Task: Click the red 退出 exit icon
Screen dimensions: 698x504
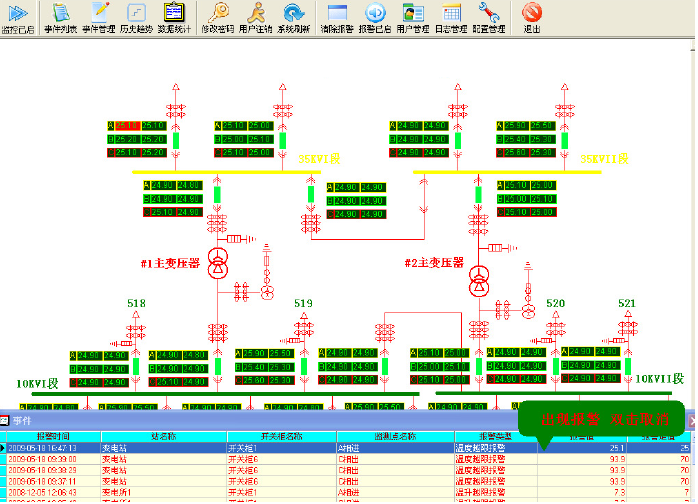Action: point(532,17)
